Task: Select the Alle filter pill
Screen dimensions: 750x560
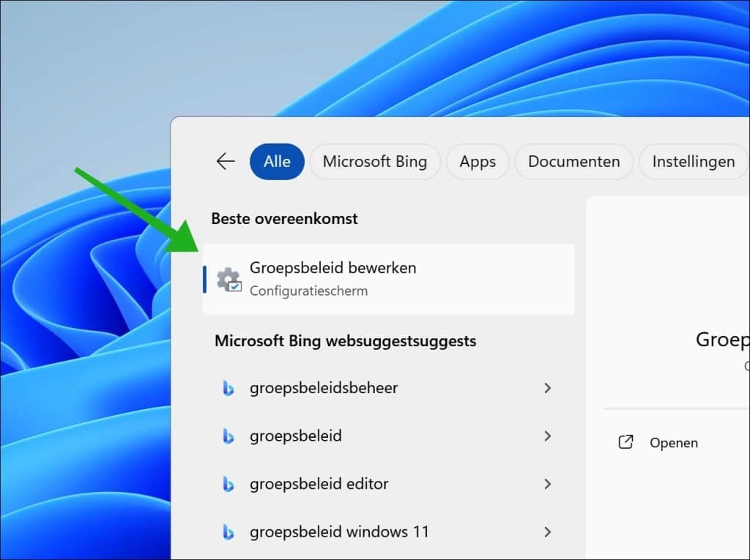Action: pyautogui.click(x=277, y=161)
